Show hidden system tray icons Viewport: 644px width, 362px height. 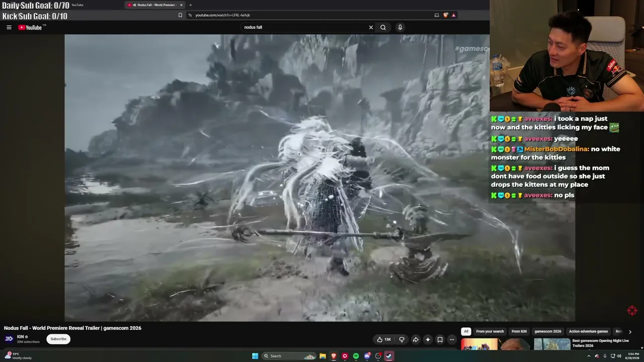(x=589, y=356)
